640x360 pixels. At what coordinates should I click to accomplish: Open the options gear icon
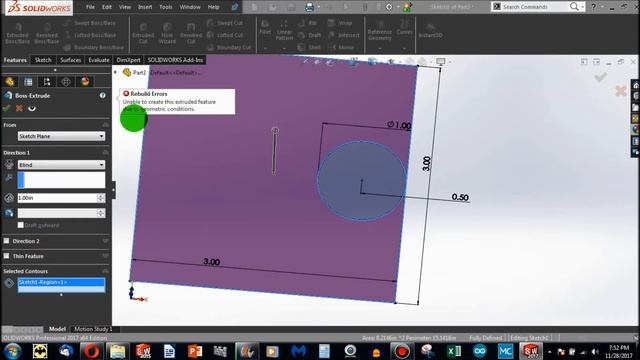[389, 7]
